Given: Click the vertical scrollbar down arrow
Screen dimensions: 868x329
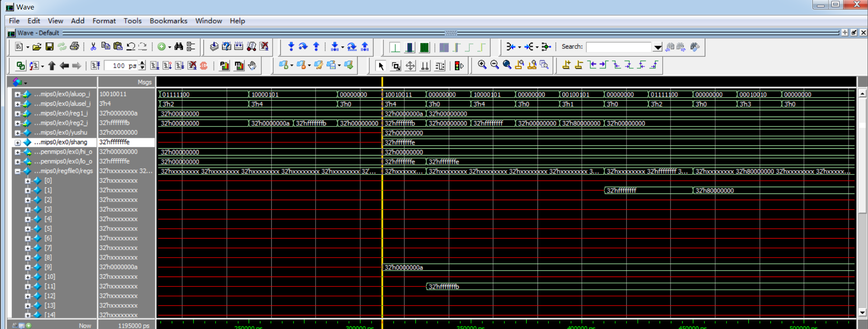Looking at the screenshot, I should (862, 312).
